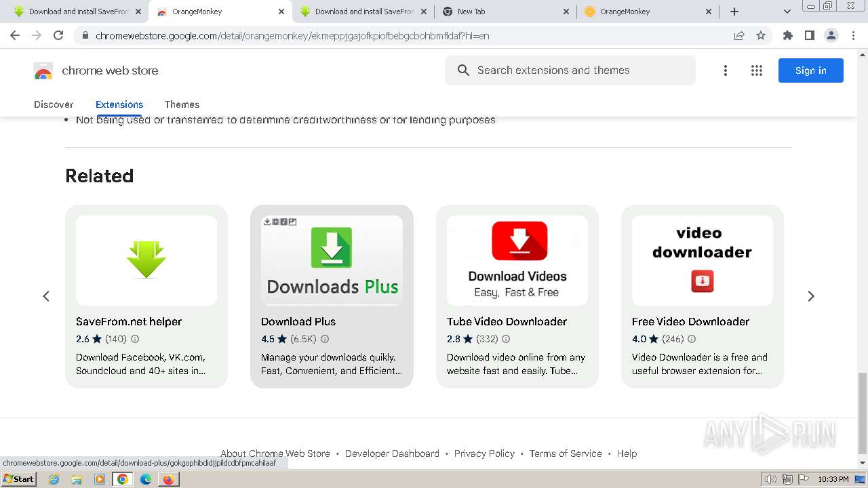The height and width of the screenshot is (488, 868).
Task: Go back with the browser back arrow
Action: tap(15, 35)
